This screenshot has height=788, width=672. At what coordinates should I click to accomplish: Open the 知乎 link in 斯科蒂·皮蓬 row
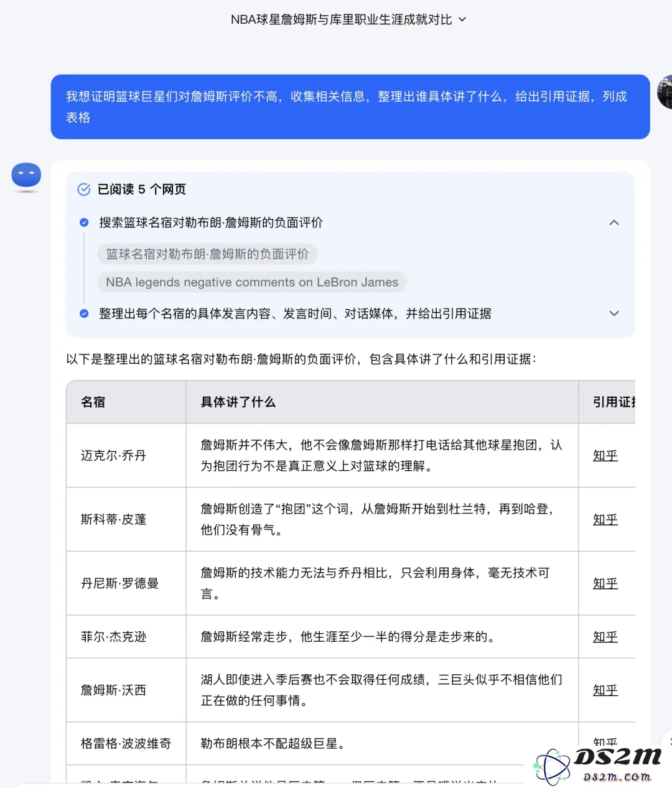click(x=605, y=519)
